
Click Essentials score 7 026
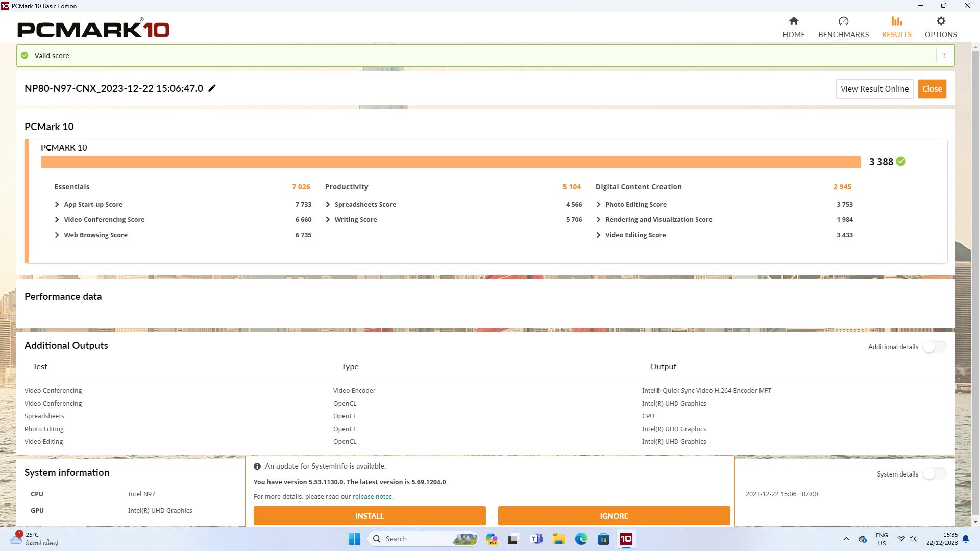tap(301, 187)
